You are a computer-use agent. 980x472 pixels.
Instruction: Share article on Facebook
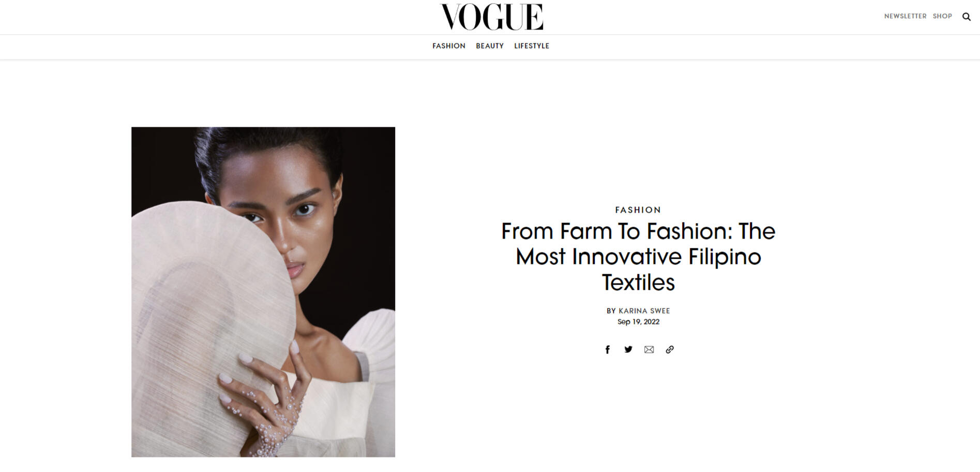point(608,349)
